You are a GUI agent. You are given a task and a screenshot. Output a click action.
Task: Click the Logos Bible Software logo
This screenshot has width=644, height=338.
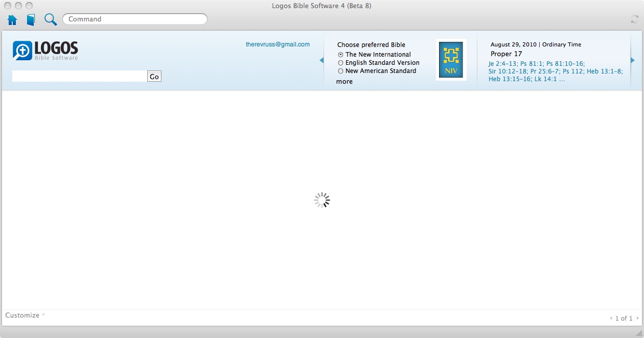pyautogui.click(x=45, y=51)
